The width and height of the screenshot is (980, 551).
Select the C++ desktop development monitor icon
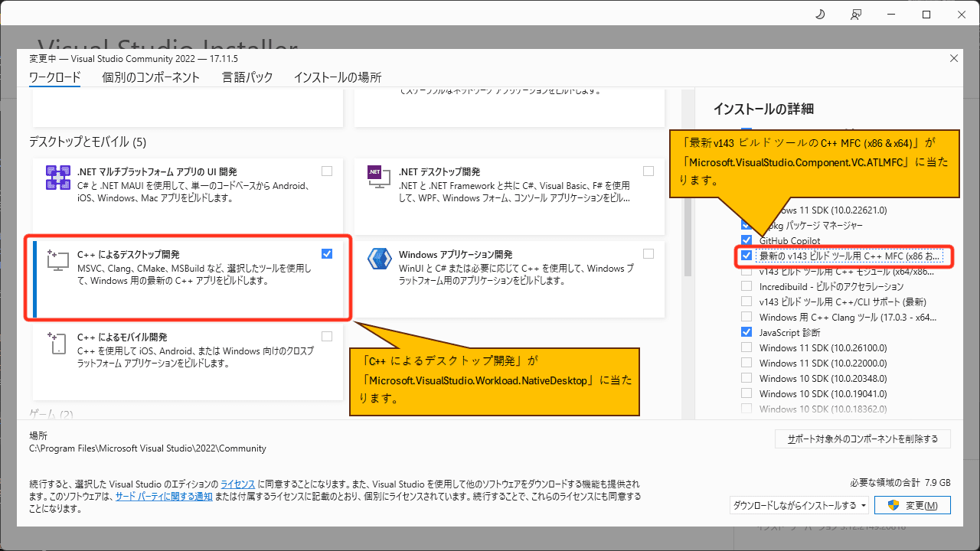(x=57, y=259)
